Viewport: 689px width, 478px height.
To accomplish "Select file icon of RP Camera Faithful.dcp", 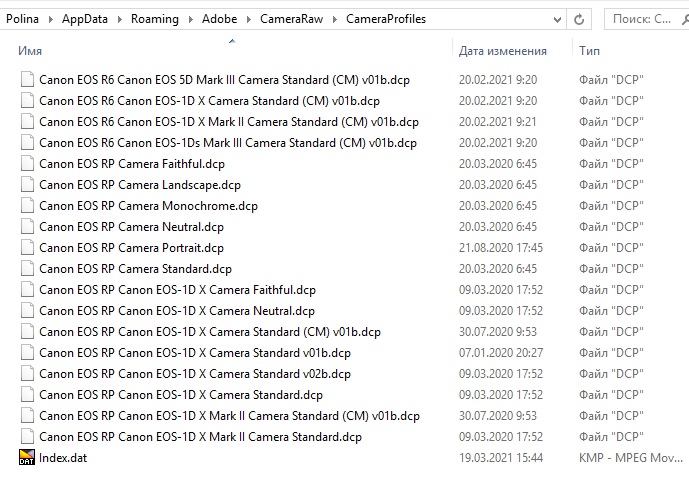I will point(27,163).
